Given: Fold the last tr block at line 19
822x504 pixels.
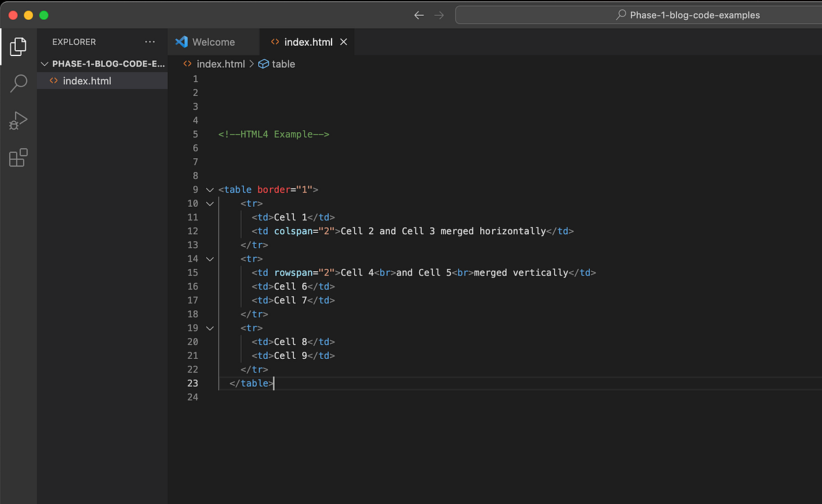Looking at the screenshot, I should click(210, 328).
